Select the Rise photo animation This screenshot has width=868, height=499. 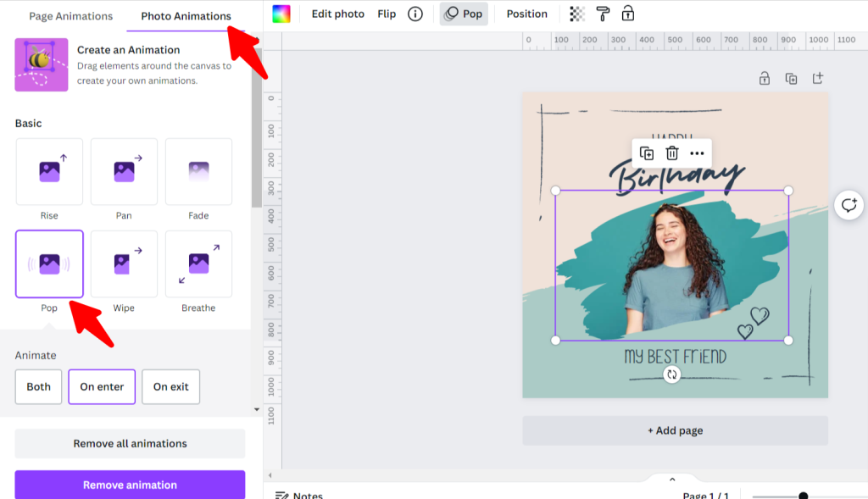click(49, 172)
